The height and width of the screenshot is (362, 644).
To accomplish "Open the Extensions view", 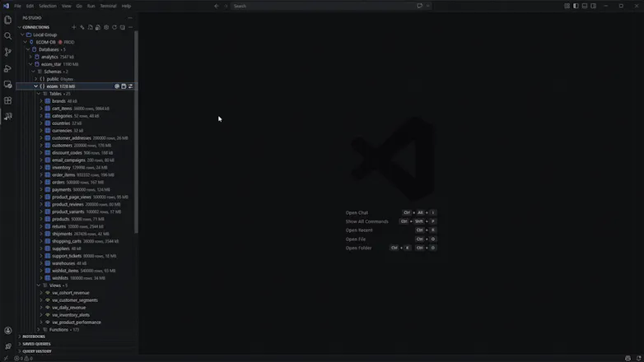I will [7, 100].
